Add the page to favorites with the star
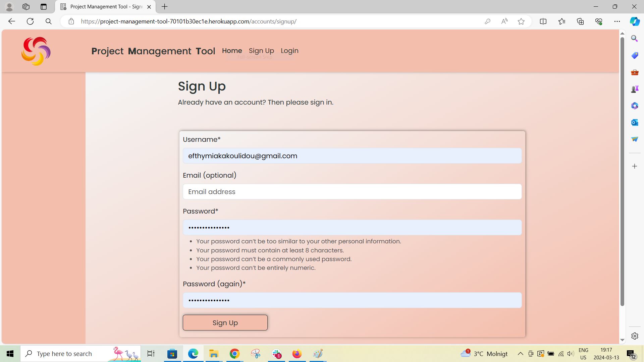Screen dimensions: 644x362 pyautogui.click(x=521, y=21)
